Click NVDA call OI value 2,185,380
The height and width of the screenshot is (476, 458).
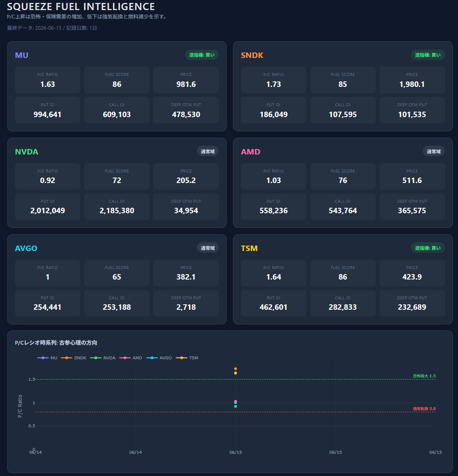(x=117, y=211)
